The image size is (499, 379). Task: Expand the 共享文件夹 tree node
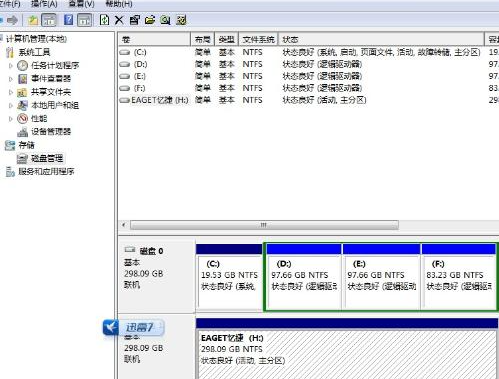[x=11, y=92]
